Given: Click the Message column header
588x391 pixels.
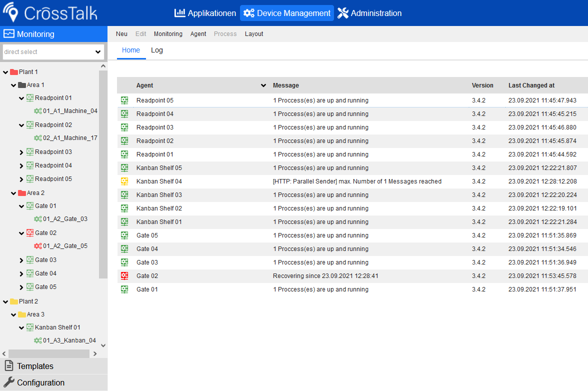Looking at the screenshot, I should [x=286, y=85].
